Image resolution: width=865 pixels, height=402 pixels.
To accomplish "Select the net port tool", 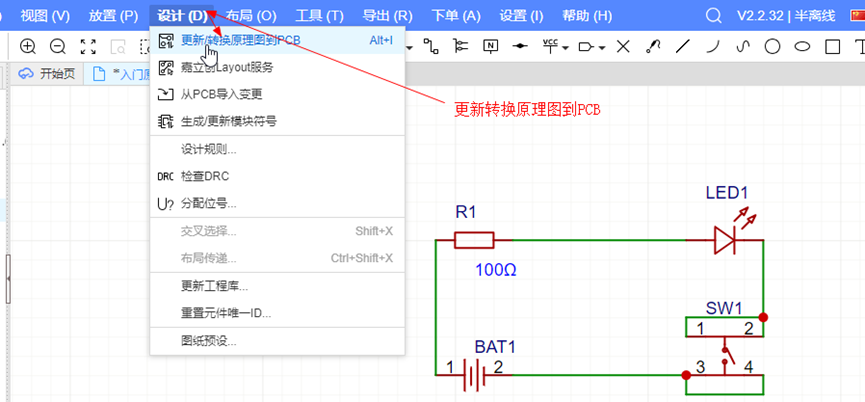I will click(586, 47).
